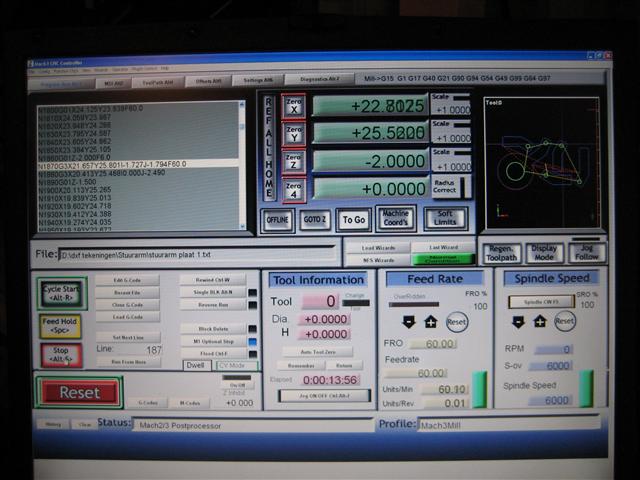The height and width of the screenshot is (480, 640).
Task: Click the Feed Hold button
Action: 60,326
